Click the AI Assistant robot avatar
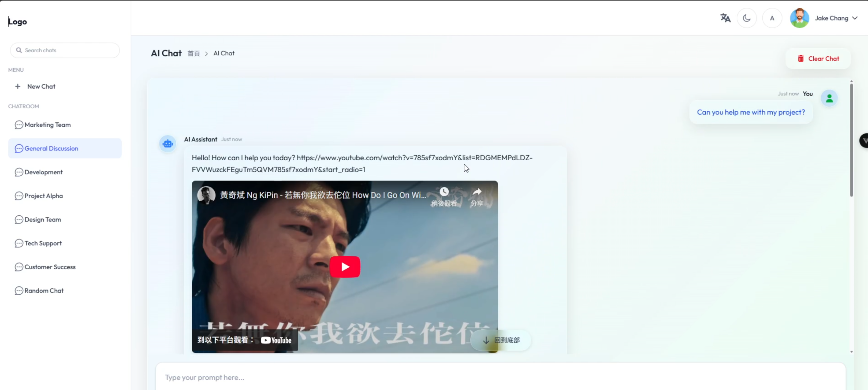This screenshot has width=868, height=390. click(x=167, y=144)
